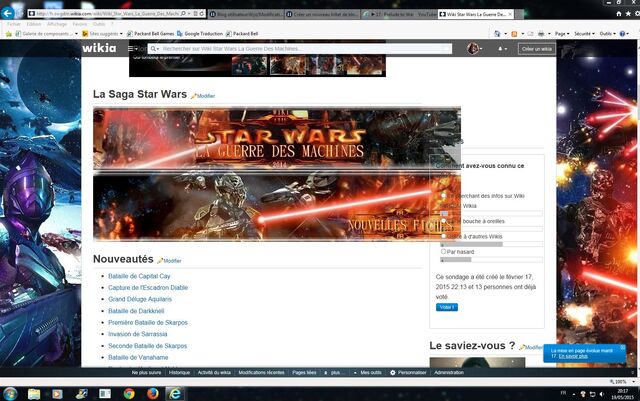Expand the Sites suggérés favorites dropdown
This screenshot has height=401, width=640.
pyautogui.click(x=121, y=33)
